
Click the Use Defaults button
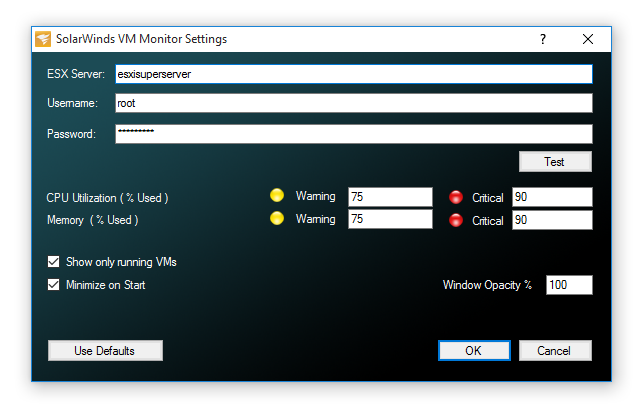pyautogui.click(x=105, y=351)
